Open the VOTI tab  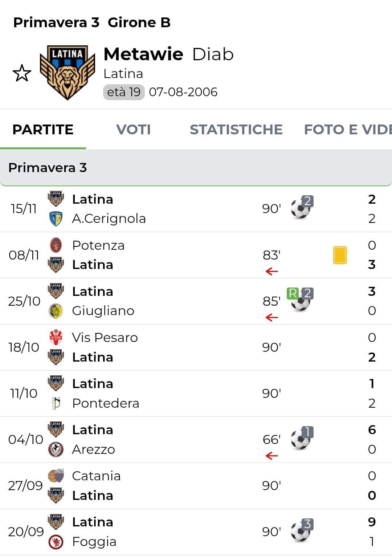click(x=133, y=130)
